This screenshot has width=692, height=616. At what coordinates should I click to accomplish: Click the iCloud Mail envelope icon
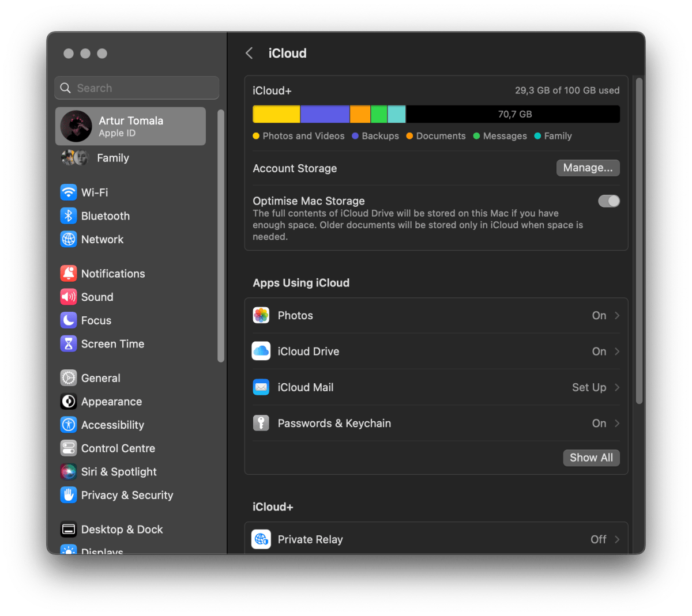pyautogui.click(x=261, y=387)
